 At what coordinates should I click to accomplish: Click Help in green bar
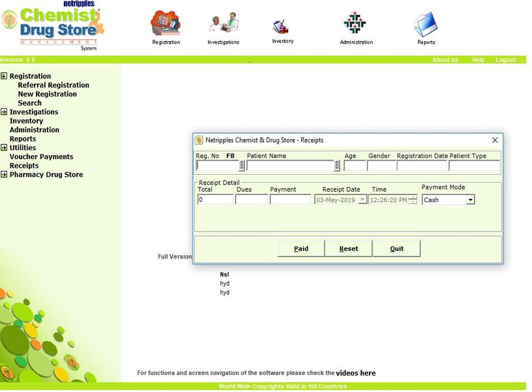[x=478, y=60]
